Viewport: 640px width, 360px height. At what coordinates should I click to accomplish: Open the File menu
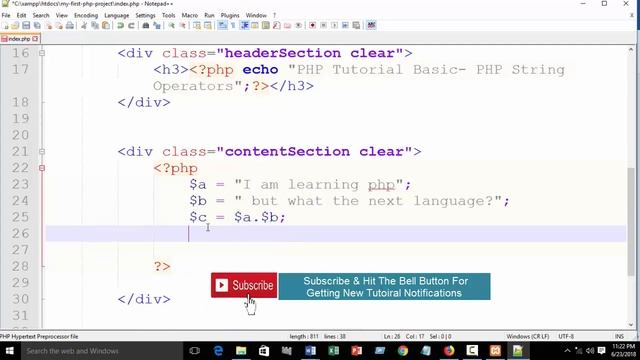[x=6, y=15]
